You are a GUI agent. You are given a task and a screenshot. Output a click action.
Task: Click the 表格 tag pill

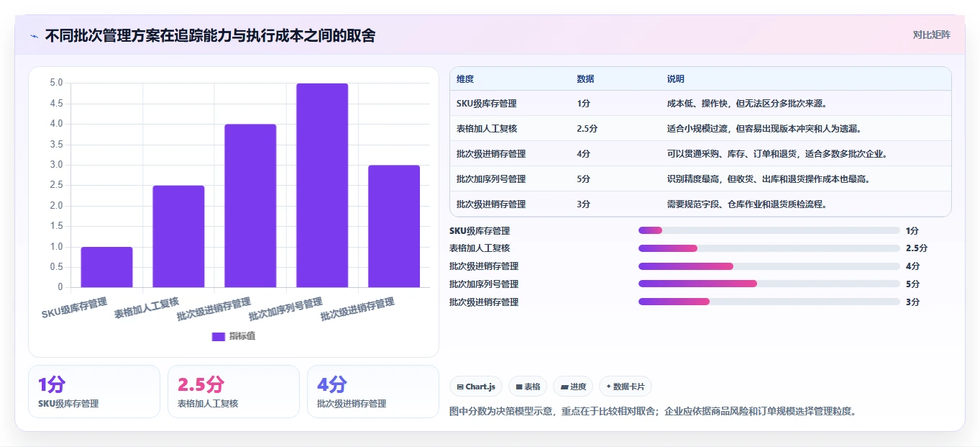pyautogui.click(x=528, y=387)
